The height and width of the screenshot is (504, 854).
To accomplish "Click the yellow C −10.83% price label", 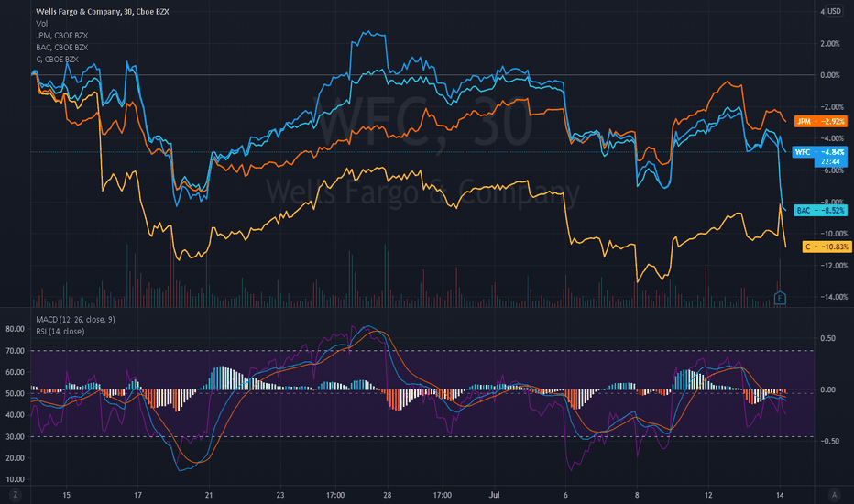I will (x=827, y=247).
